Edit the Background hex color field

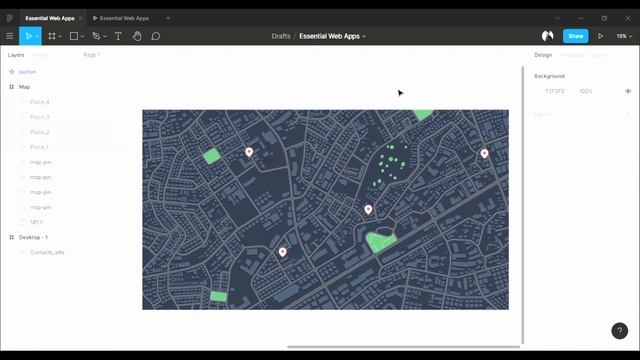pyautogui.click(x=555, y=91)
